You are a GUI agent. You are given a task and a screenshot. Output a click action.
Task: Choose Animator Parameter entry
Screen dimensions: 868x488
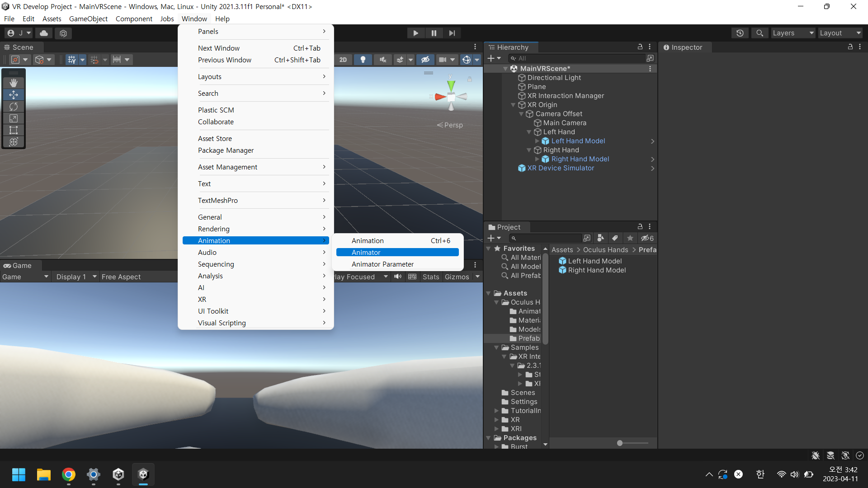tap(397, 264)
